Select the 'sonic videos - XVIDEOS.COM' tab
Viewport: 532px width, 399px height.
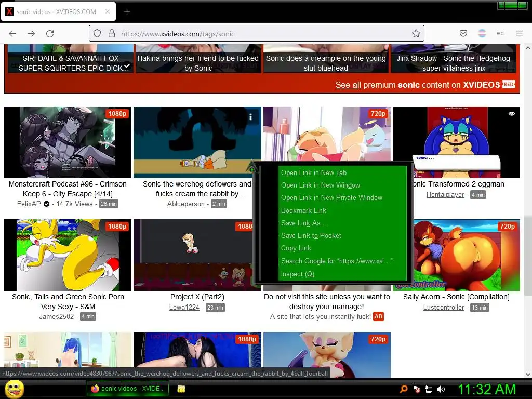click(58, 11)
